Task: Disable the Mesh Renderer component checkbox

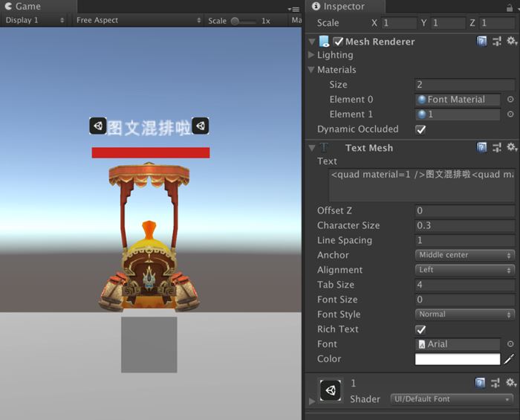Action: 339,42
